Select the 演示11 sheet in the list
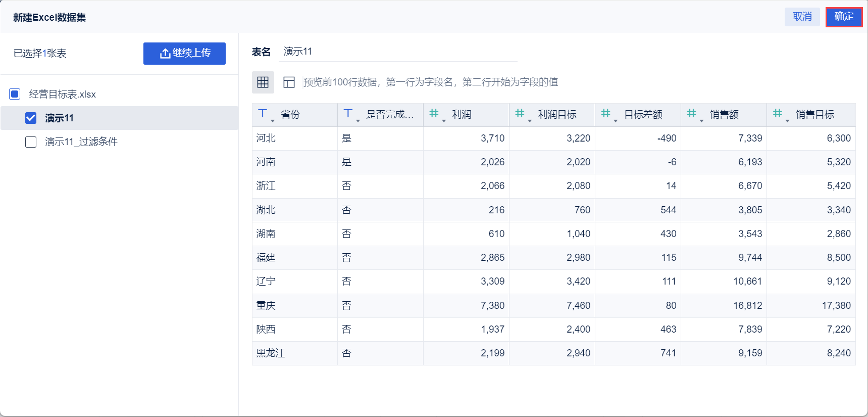 (x=60, y=118)
